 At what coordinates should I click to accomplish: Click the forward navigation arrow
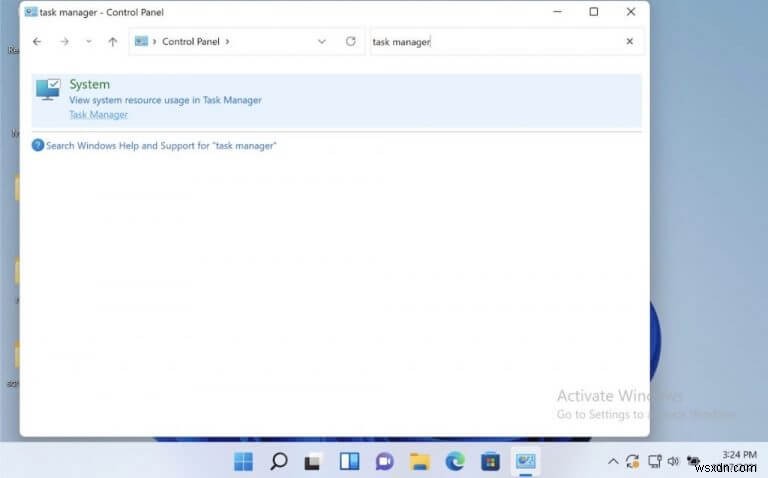[x=64, y=42]
